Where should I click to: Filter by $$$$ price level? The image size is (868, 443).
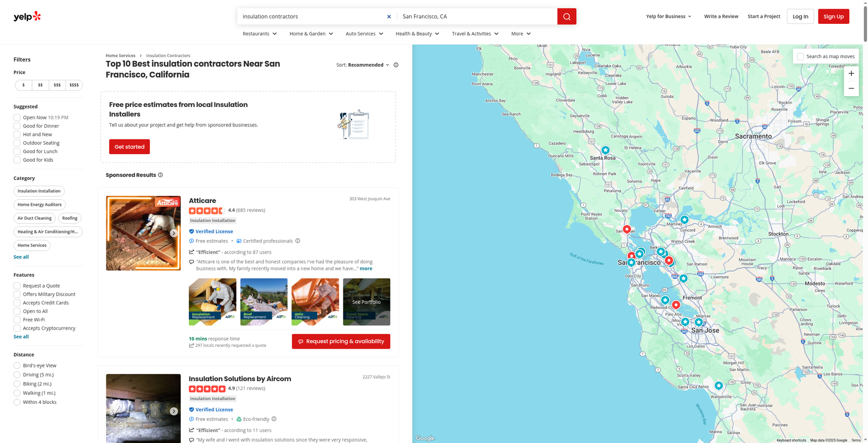click(74, 85)
